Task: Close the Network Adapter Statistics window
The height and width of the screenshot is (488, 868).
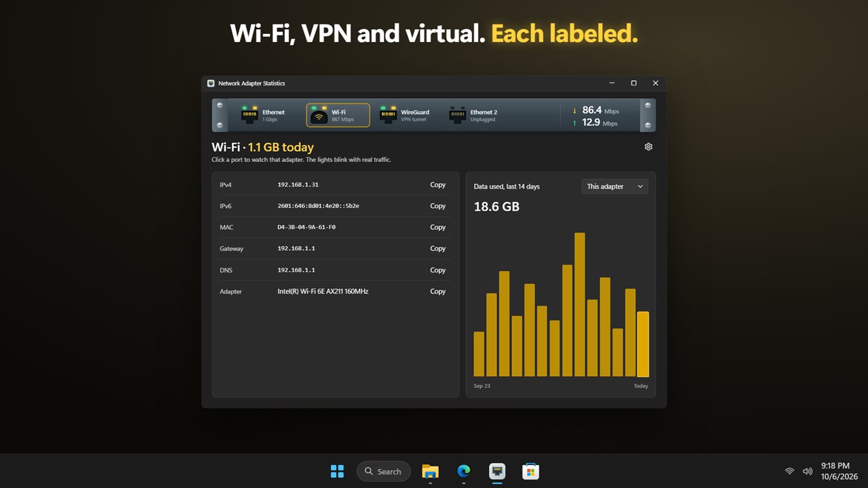Action: click(655, 83)
